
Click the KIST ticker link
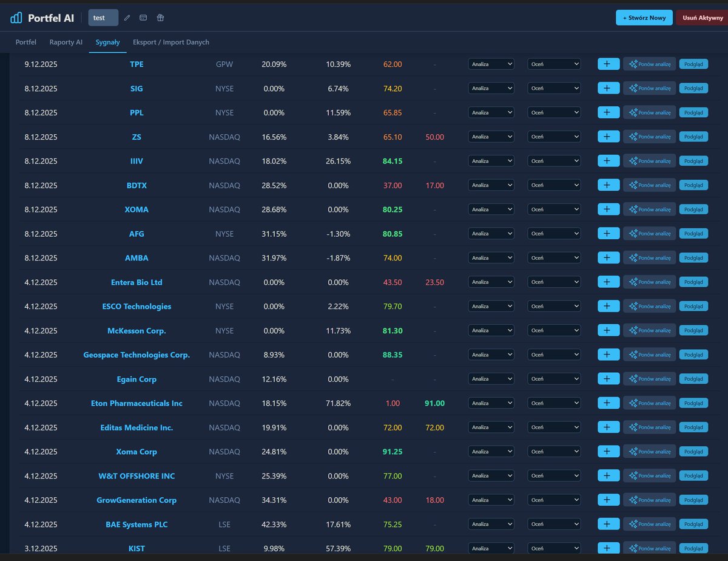[x=136, y=549]
